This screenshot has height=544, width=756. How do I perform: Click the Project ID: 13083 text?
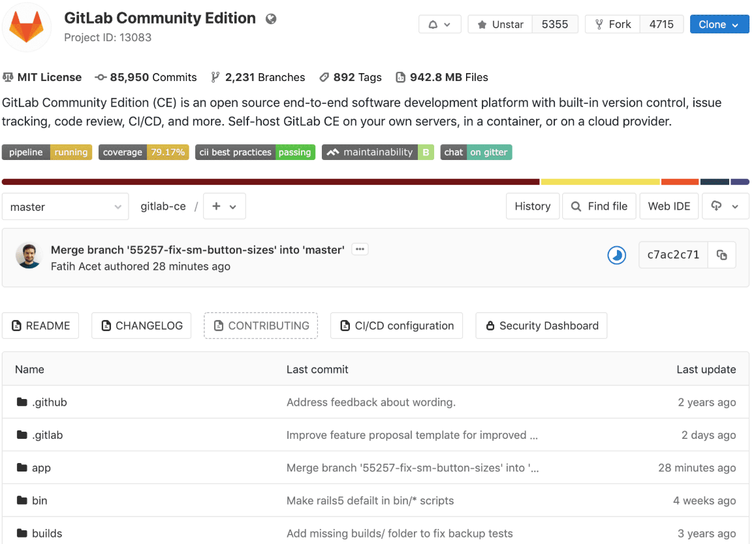click(108, 37)
